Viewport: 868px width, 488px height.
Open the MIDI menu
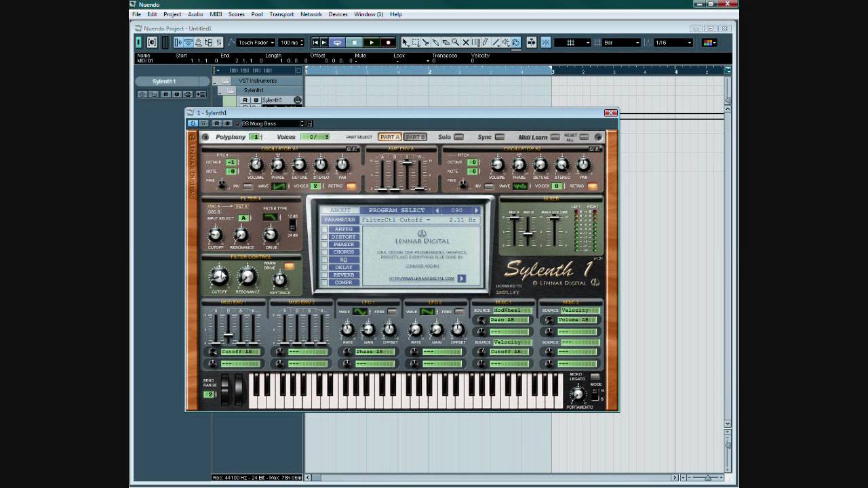pyautogui.click(x=216, y=14)
